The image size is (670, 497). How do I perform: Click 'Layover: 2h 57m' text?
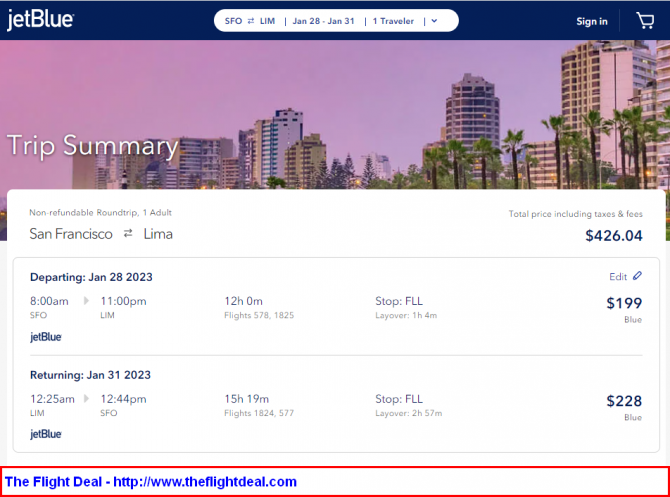tap(408, 413)
